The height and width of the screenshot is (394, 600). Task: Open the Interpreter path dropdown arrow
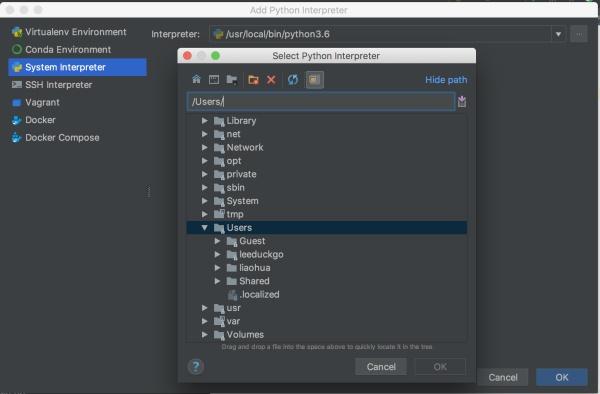pos(558,34)
